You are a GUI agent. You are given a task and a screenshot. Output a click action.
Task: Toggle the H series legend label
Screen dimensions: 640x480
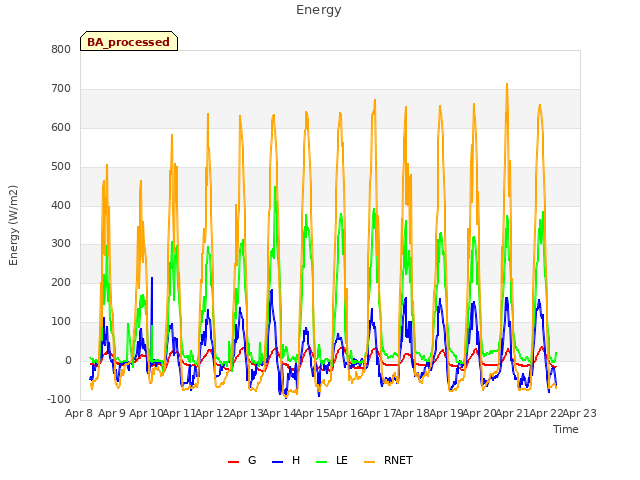[296, 460]
